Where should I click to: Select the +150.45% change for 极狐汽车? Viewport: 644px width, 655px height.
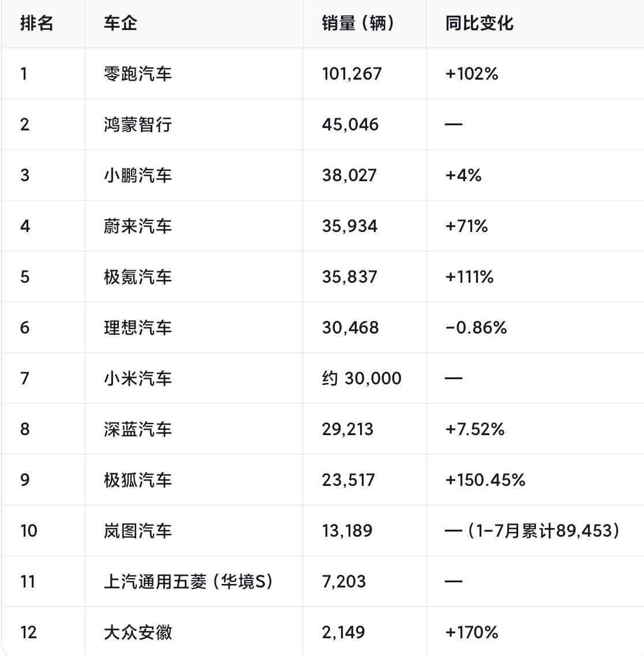tap(485, 480)
